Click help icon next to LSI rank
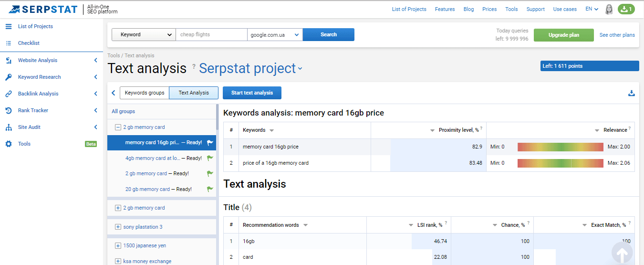 (446, 223)
